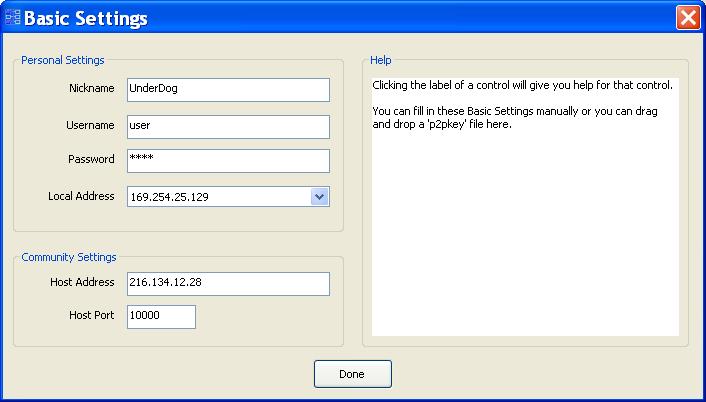Screen dimensions: 706x402
Task: Click the Help text area
Action: pyautogui.click(x=525, y=207)
